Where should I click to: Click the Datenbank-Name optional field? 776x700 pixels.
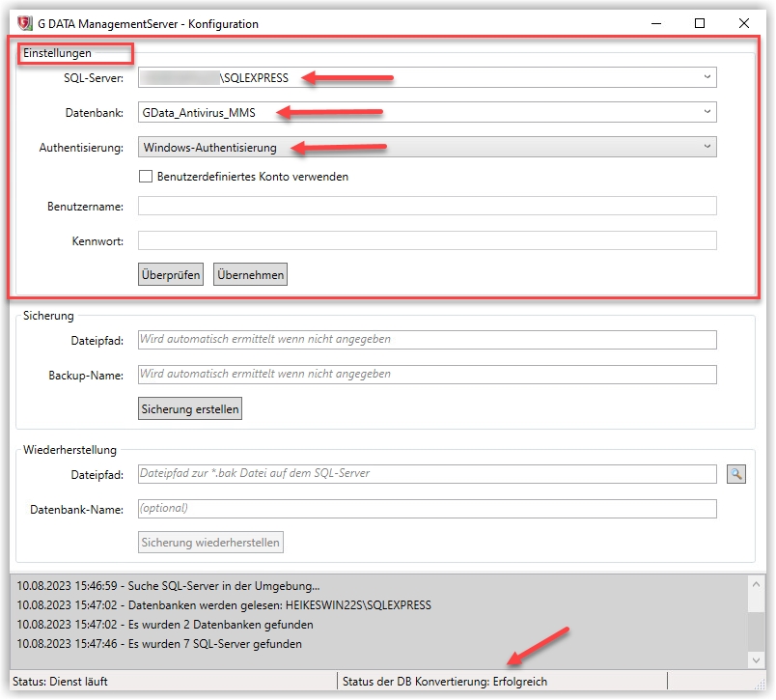click(x=428, y=509)
